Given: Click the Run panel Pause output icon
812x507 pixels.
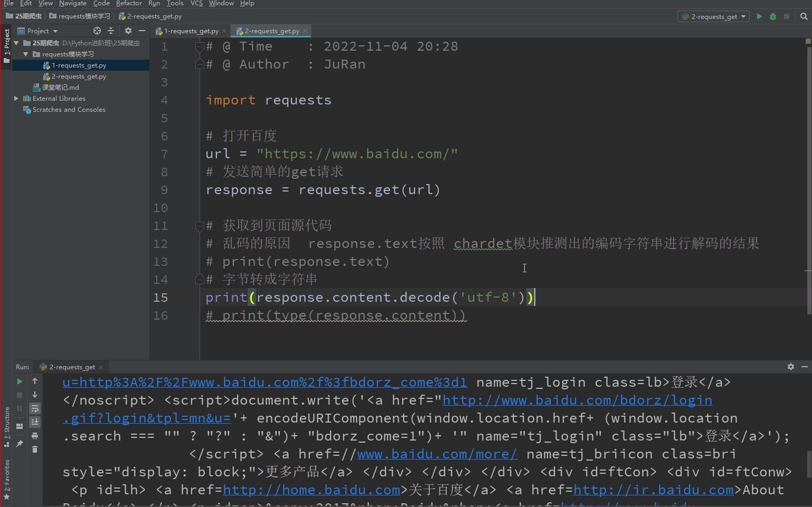Looking at the screenshot, I should (20, 409).
